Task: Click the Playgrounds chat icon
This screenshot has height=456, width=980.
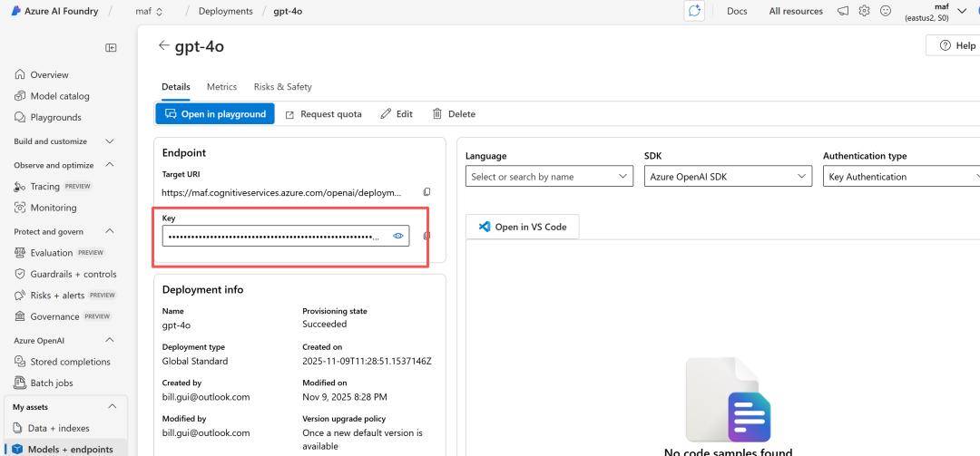Action: 20,117
